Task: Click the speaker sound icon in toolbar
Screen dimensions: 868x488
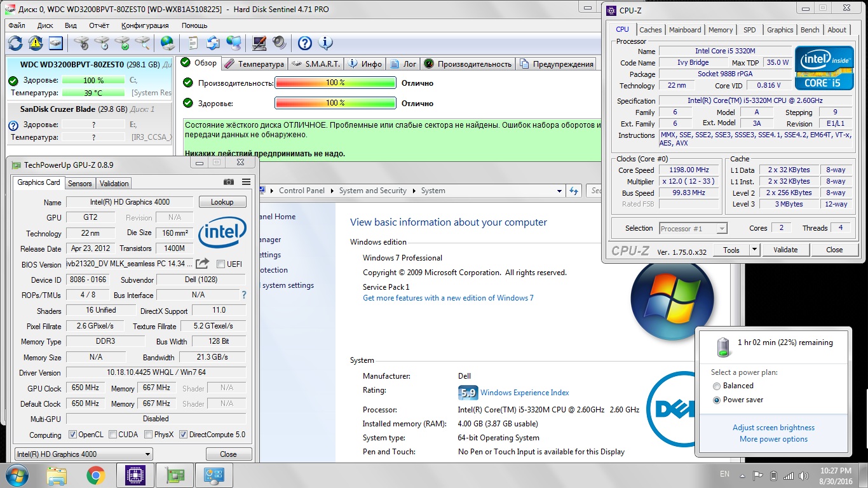Action: click(x=280, y=43)
